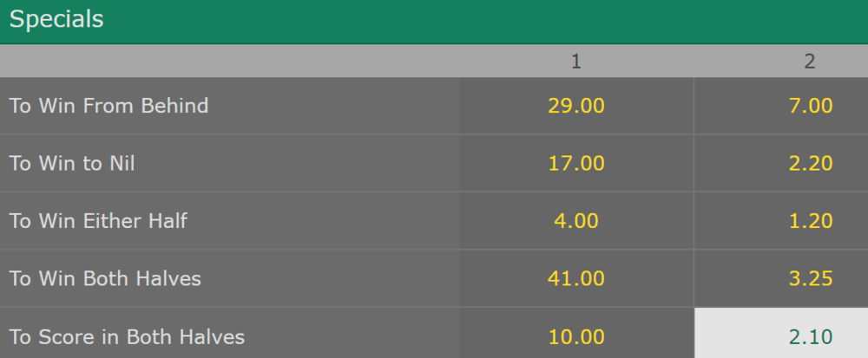Click the Specials title text
This screenshot has height=358, width=868.
click(56, 19)
